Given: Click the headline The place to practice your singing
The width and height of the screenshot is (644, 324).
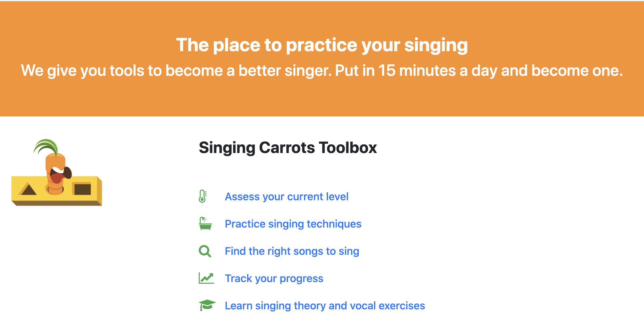Looking at the screenshot, I should 322,45.
